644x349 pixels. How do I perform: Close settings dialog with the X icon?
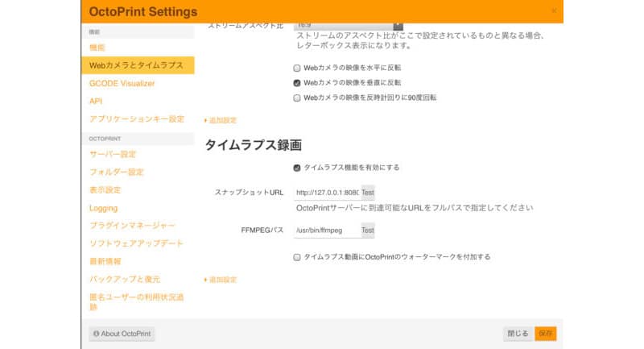pos(553,11)
